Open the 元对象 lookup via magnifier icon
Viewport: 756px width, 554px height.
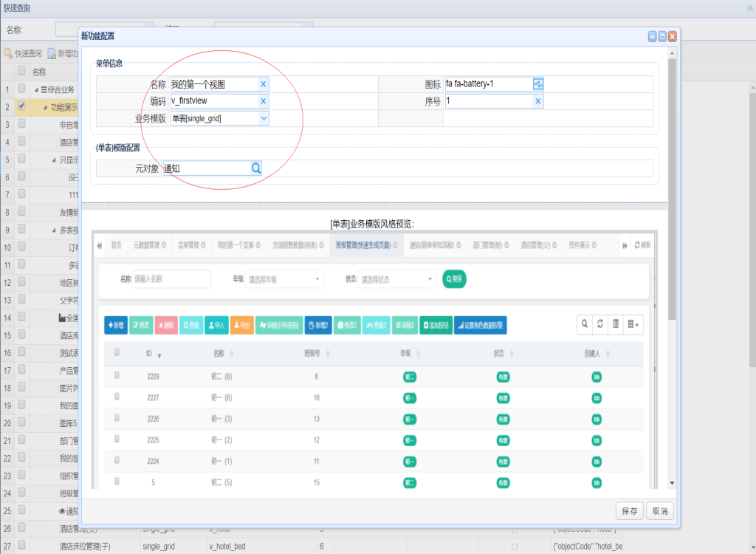[256, 168]
